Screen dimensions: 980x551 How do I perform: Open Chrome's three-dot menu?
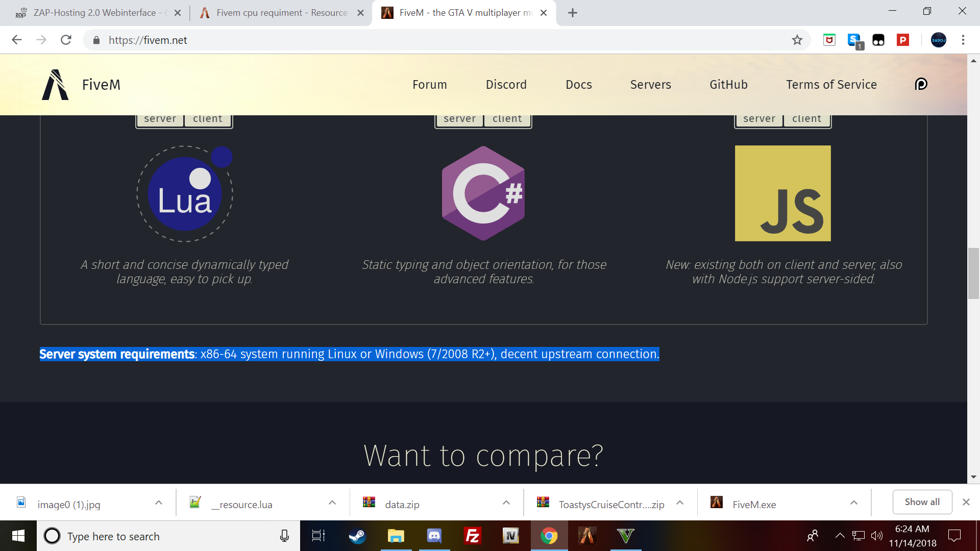[963, 40]
